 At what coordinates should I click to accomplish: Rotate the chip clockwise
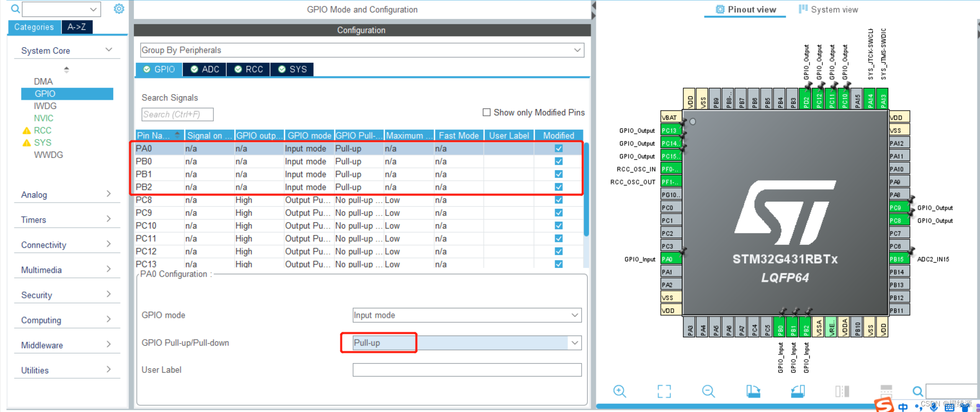753,391
